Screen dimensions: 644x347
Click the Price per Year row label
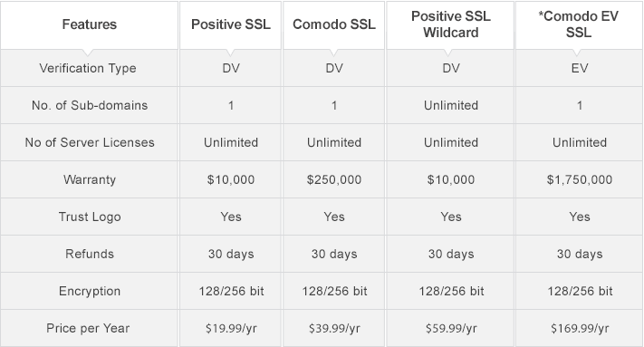pos(88,328)
